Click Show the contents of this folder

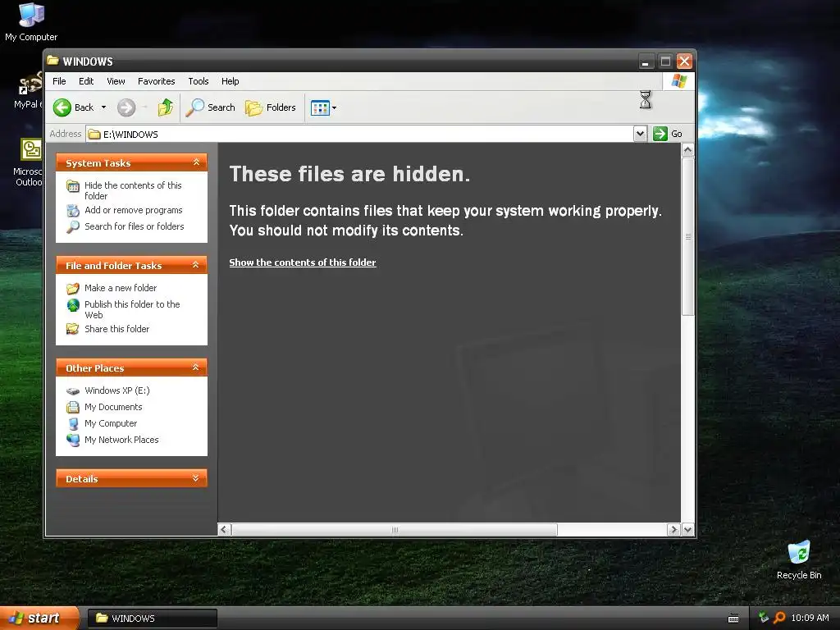[303, 262]
